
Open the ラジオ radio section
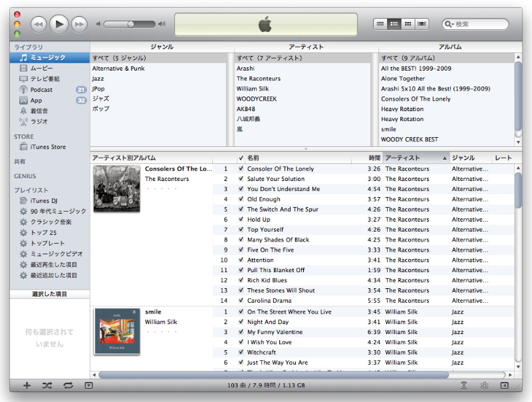point(49,121)
